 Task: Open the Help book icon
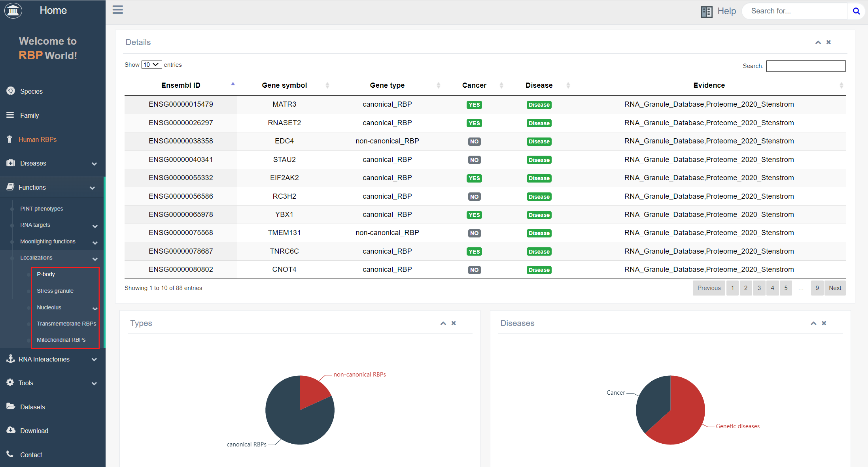[706, 11]
